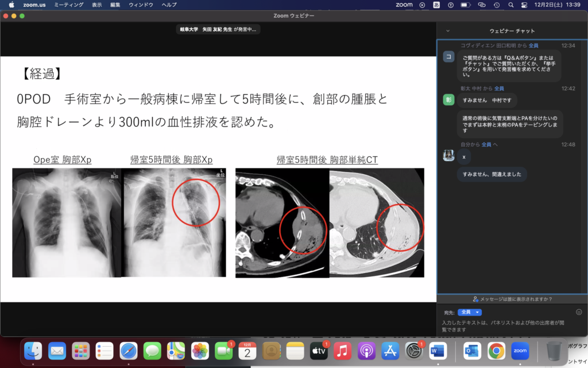Open Google Chrome from the dock

coord(496,350)
